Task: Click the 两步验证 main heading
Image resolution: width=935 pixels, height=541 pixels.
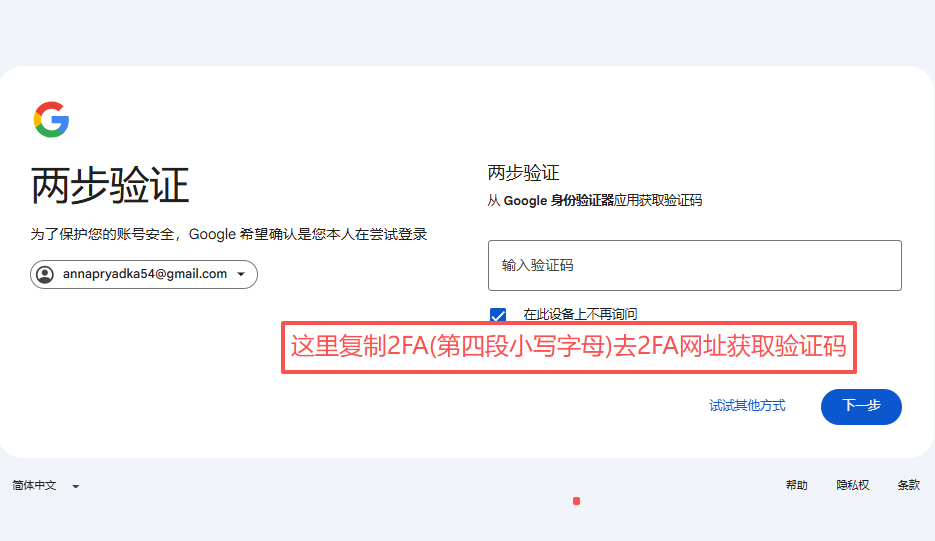Action: pyautogui.click(x=110, y=185)
